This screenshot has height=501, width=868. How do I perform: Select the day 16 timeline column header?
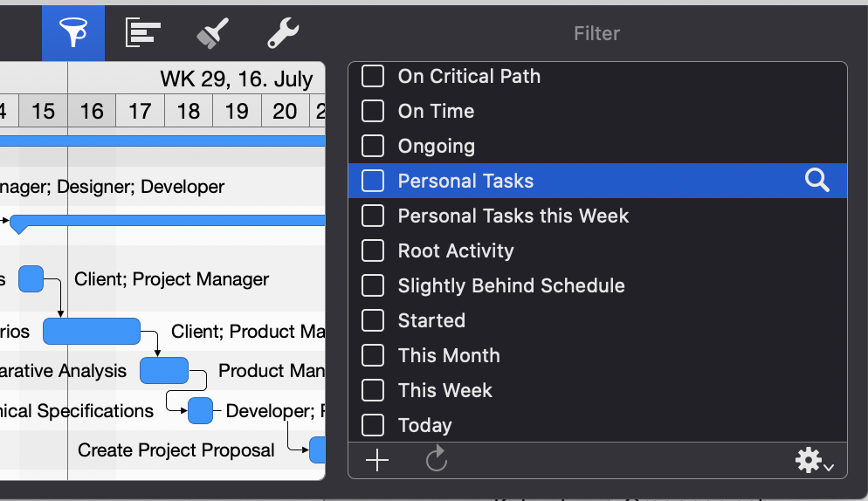point(92,112)
